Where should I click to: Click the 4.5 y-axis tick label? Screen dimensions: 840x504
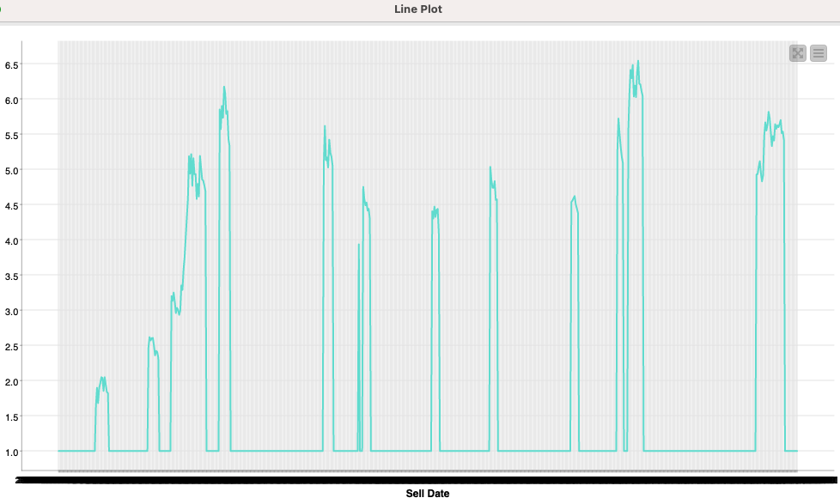12,206
